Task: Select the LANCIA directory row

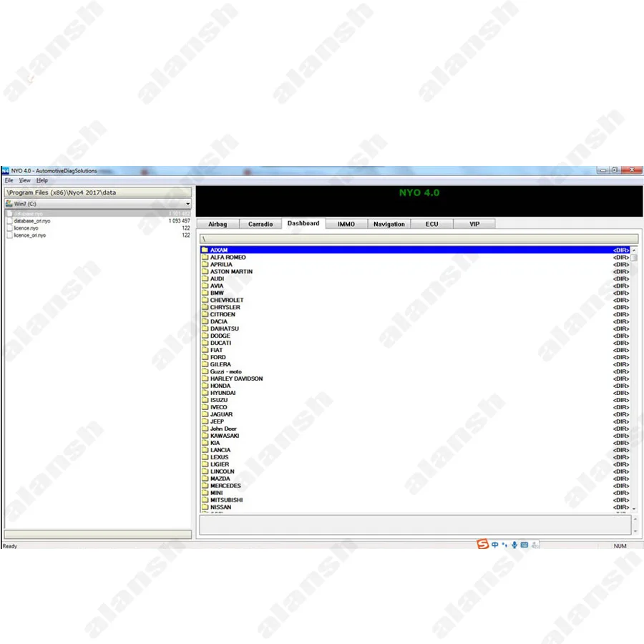Action: coord(415,450)
